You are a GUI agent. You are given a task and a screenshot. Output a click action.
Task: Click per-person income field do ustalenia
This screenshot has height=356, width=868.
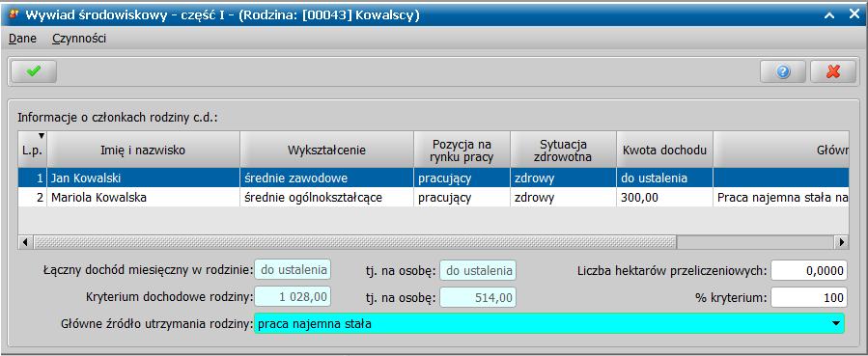[x=478, y=270]
